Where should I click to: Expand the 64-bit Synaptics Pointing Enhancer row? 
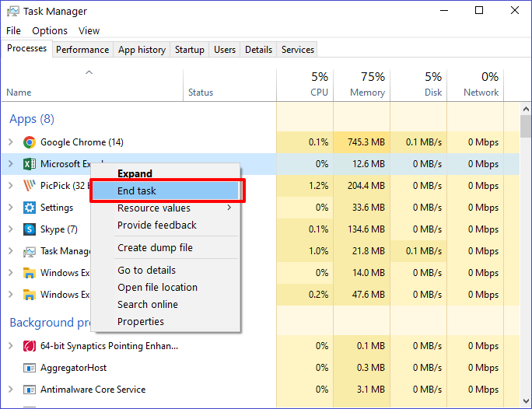[11, 346]
